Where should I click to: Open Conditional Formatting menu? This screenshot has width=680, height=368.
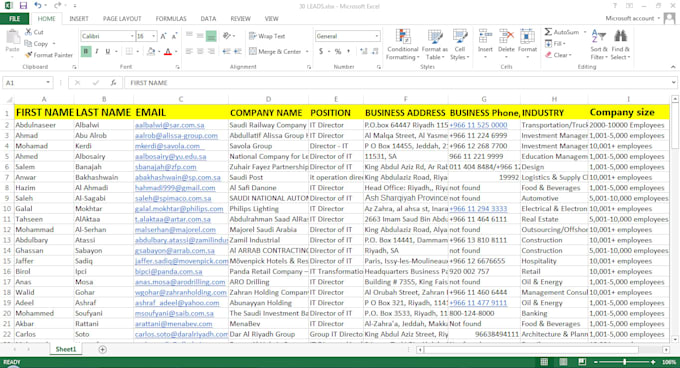point(403,45)
